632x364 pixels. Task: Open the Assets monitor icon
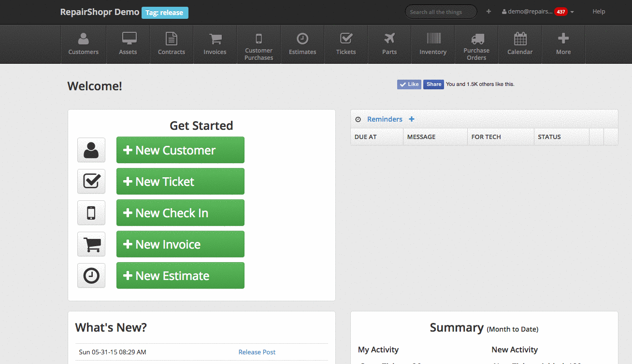(129, 39)
